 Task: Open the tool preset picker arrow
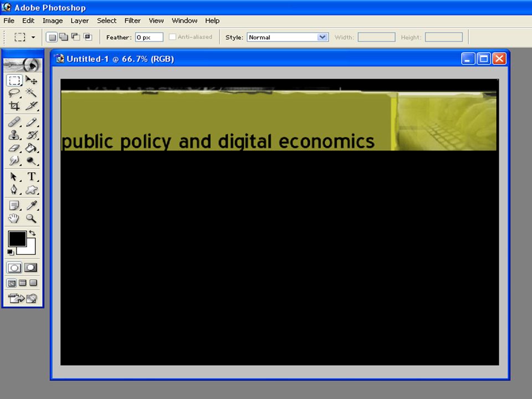click(x=33, y=37)
